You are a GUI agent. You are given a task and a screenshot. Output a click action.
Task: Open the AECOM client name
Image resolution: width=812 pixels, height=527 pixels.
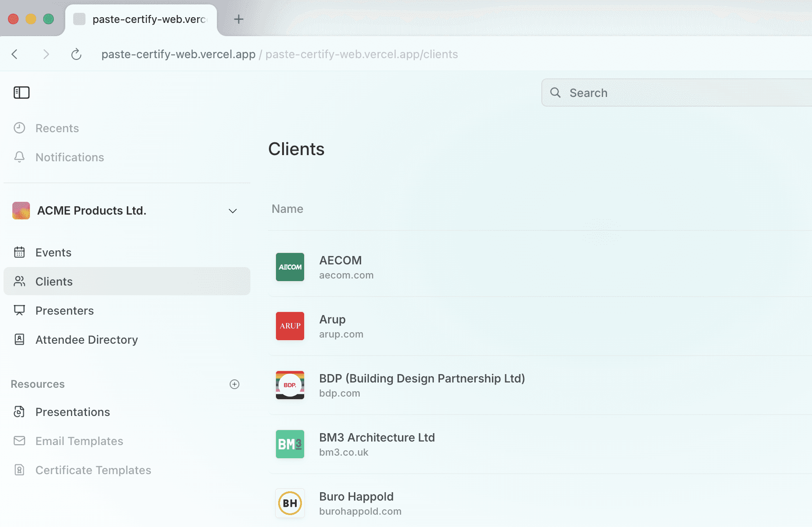[x=340, y=260]
